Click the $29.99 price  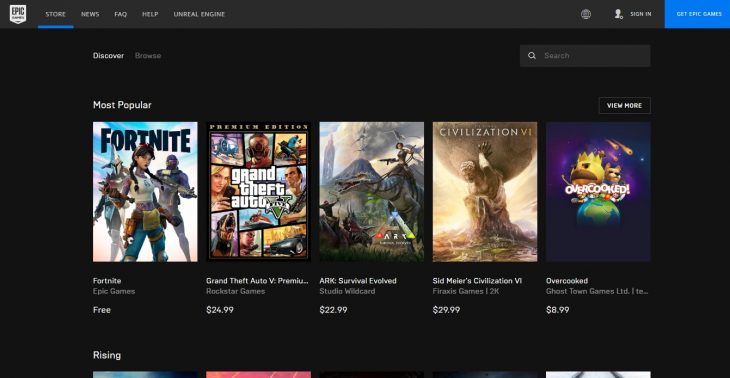pyautogui.click(x=446, y=310)
